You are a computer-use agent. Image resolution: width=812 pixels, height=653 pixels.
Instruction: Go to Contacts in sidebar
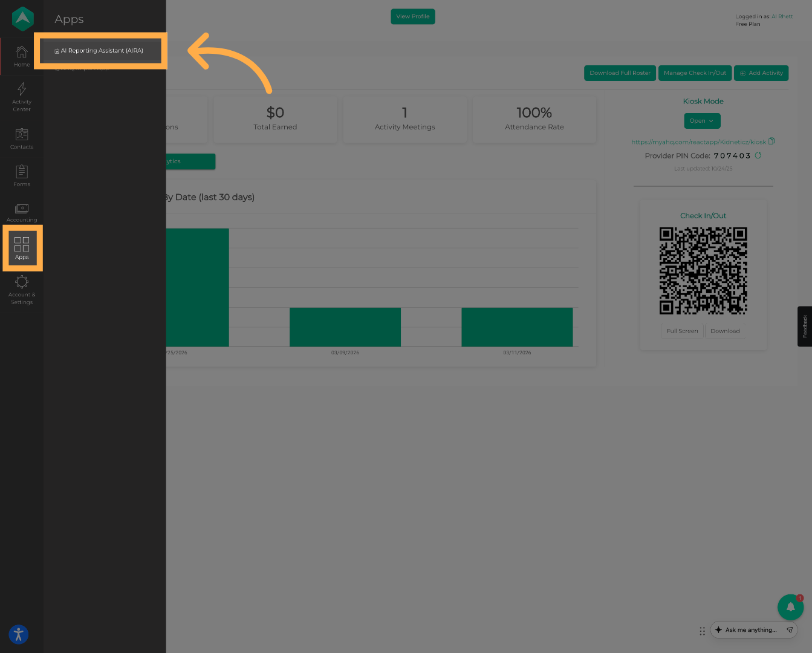point(22,138)
